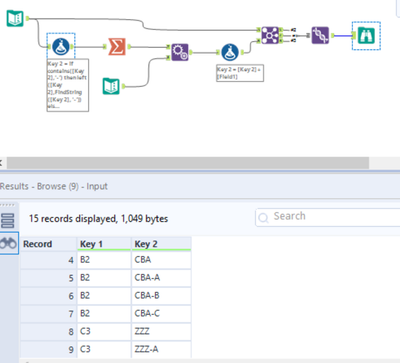Select cell CBA-C in Key 2 column
Image resolution: width=400 pixels, height=363 pixels.
[x=161, y=314]
